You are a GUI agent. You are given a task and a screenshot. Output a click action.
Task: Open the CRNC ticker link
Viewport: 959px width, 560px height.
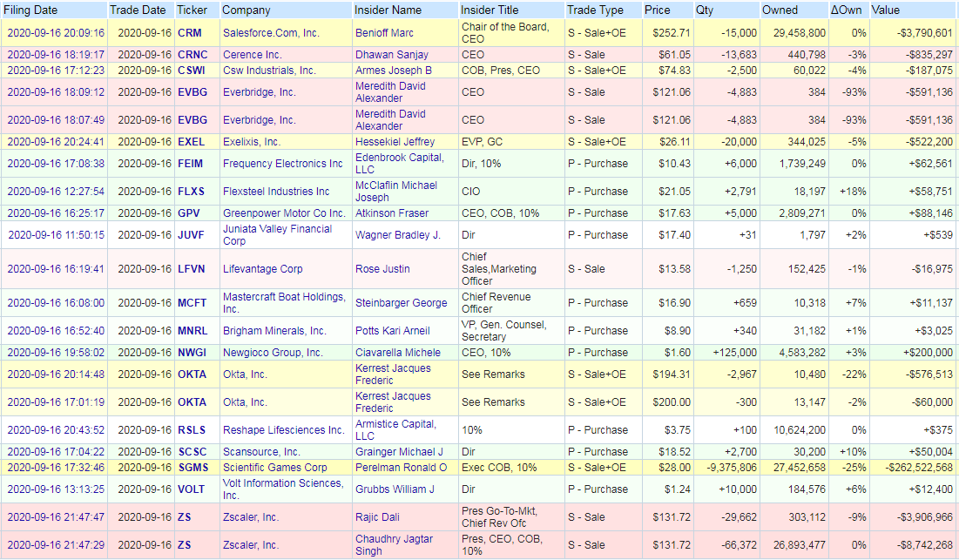pos(192,54)
